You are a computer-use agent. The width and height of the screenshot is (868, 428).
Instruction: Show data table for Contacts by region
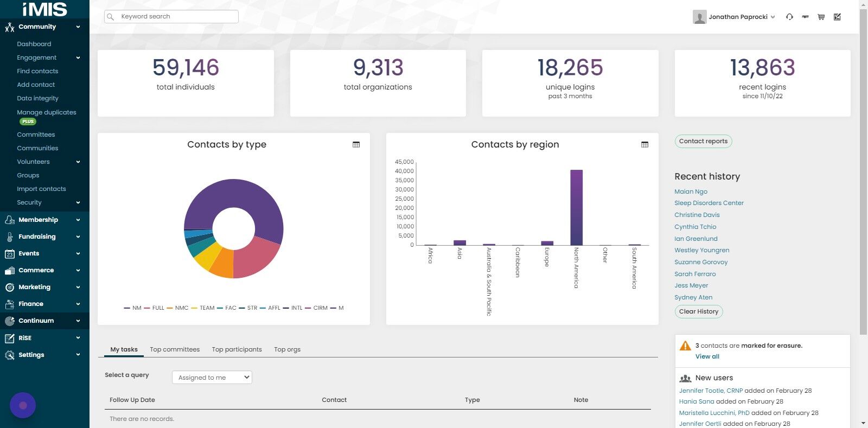(644, 144)
